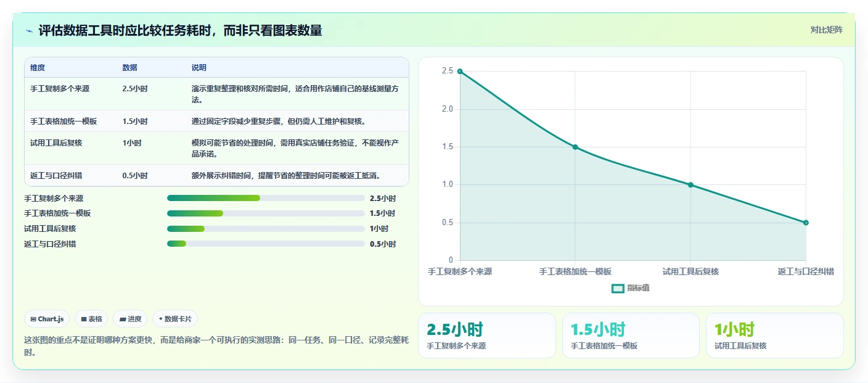Image resolution: width=868 pixels, height=383 pixels.
Task: Click the 0.5小时 value beside the last progress bar
Action: [383, 244]
